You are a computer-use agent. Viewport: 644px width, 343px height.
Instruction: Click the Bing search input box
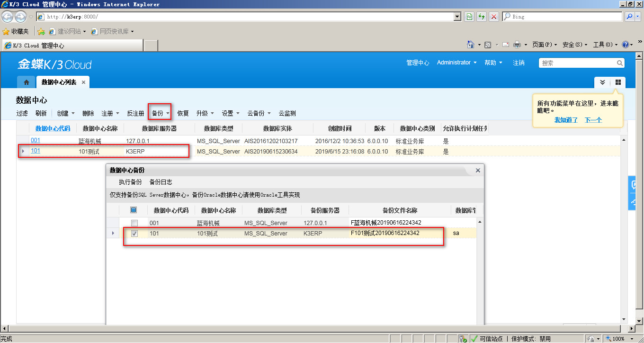coord(562,17)
